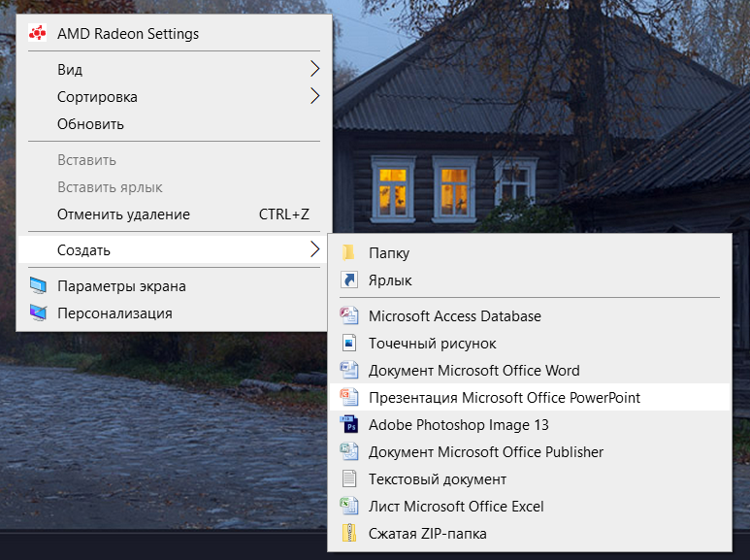This screenshot has width=750, height=560.
Task: Create new Текстовый документ
Action: [530, 479]
